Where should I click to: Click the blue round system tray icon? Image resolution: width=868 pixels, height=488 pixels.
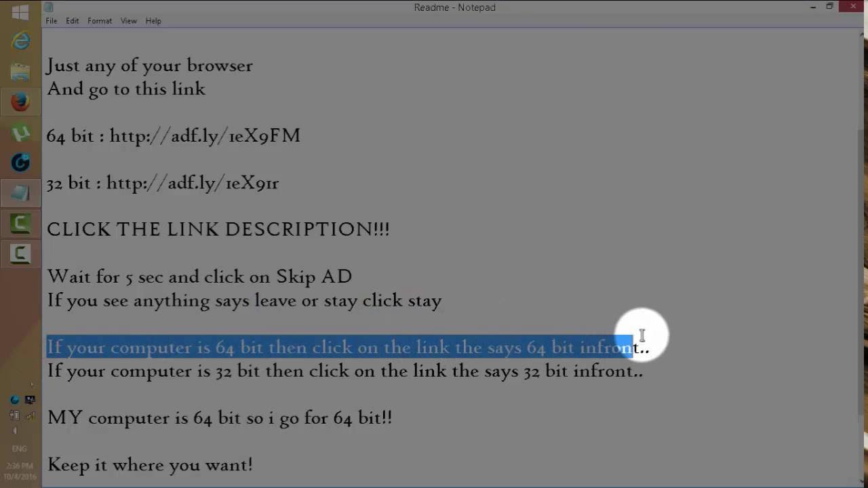pos(15,399)
